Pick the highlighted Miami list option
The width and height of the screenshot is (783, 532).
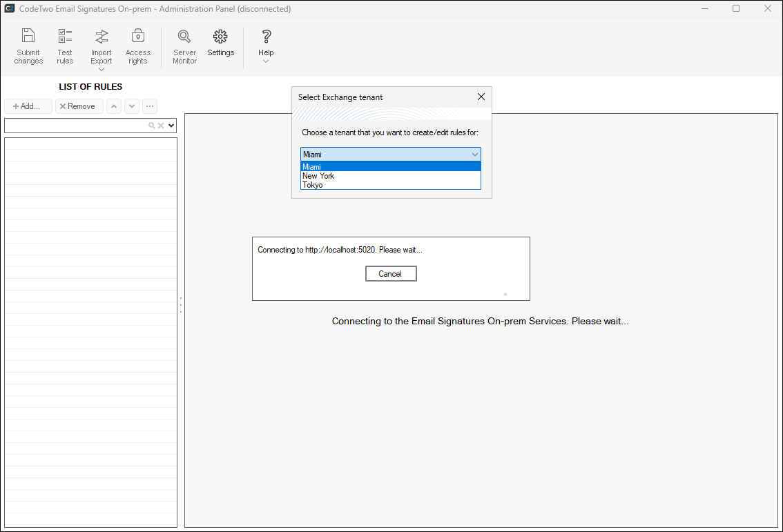tap(312, 166)
